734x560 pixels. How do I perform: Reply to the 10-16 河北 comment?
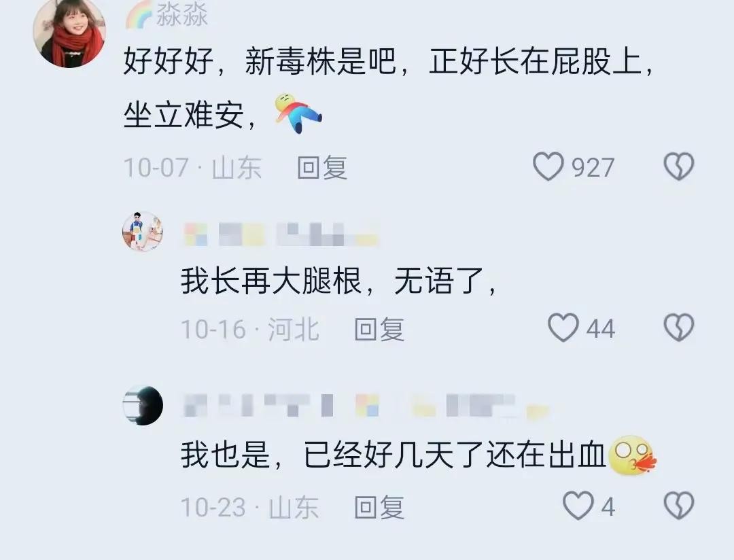[x=379, y=329]
